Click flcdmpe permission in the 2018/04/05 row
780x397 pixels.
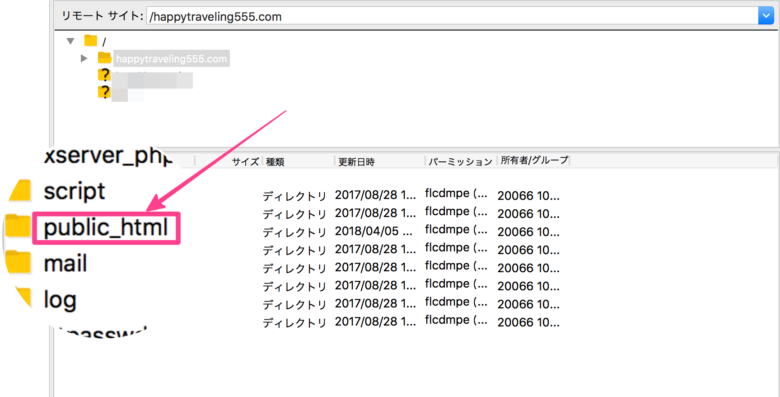[456, 230]
